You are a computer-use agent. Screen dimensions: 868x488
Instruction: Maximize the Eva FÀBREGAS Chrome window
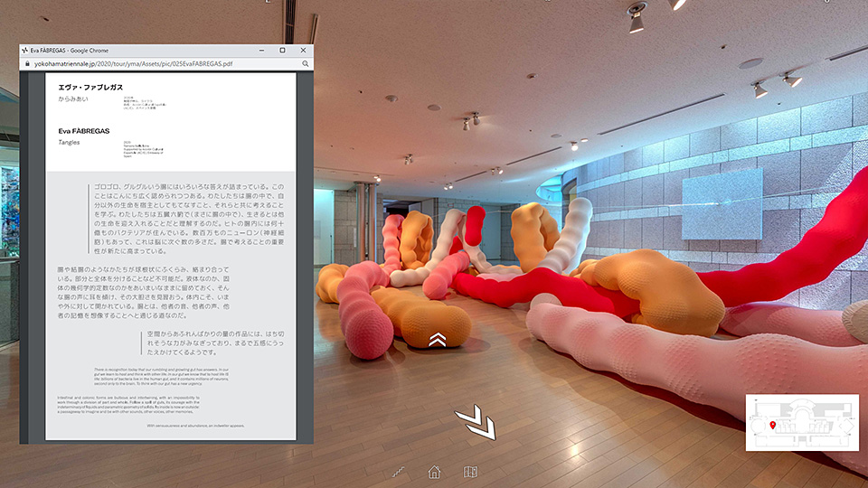coord(282,51)
